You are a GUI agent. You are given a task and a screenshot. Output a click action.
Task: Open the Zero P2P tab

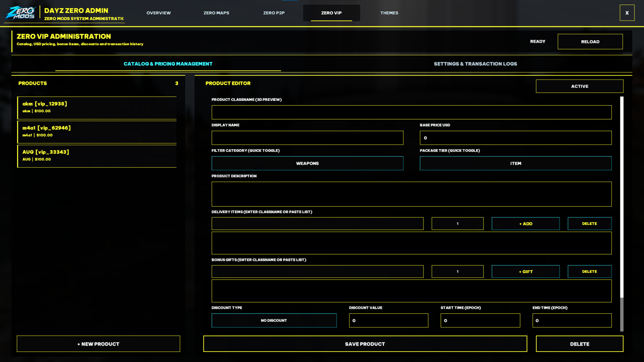click(x=274, y=13)
